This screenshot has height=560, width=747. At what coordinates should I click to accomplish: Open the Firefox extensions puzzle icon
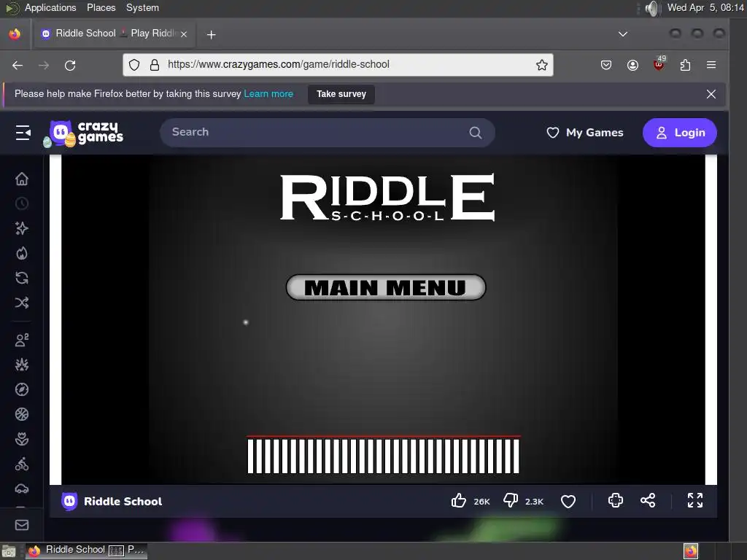point(685,65)
